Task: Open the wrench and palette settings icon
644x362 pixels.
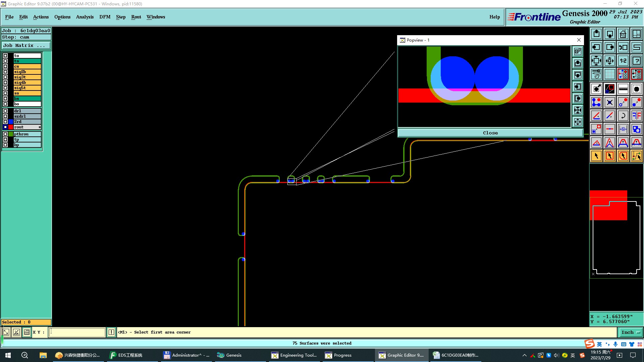Action: tap(596, 74)
